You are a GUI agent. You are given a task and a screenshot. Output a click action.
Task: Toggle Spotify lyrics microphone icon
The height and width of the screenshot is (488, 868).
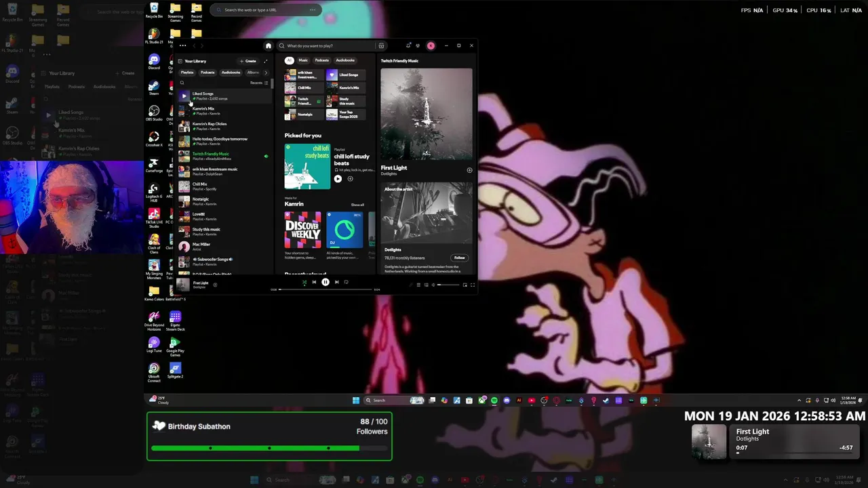411,285
